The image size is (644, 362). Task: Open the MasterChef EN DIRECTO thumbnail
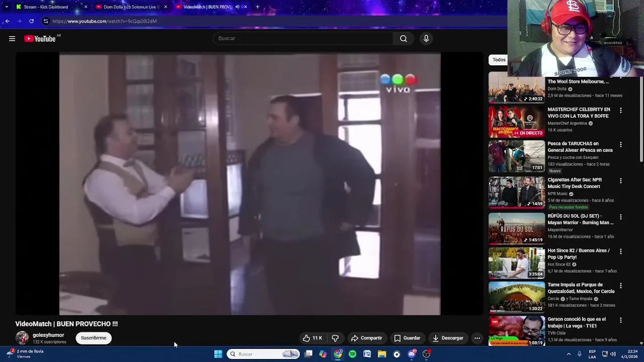click(517, 122)
